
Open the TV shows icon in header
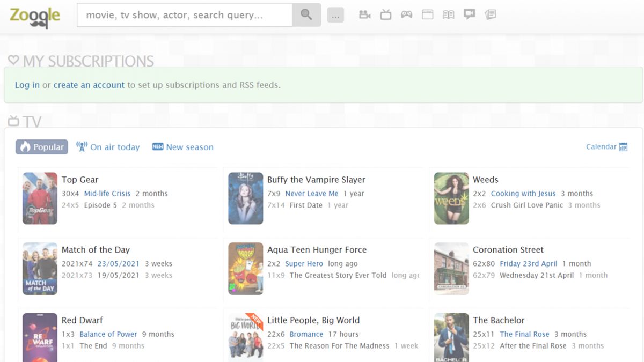tap(386, 15)
